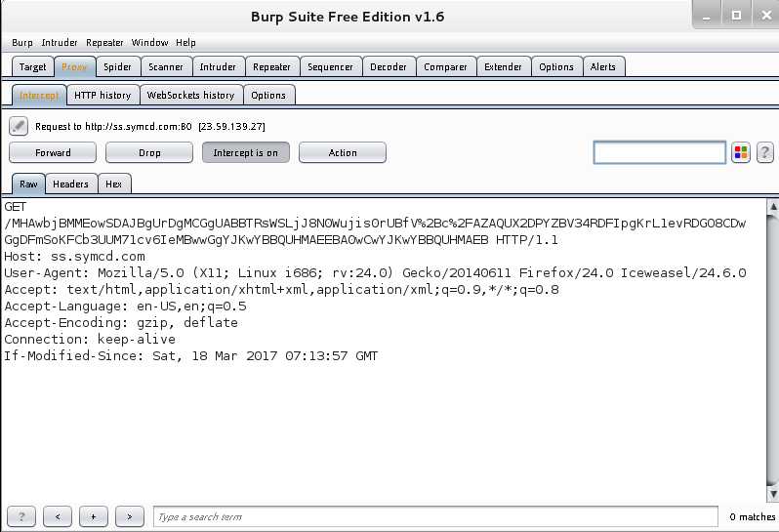Switch to the Spider tab

click(x=118, y=67)
